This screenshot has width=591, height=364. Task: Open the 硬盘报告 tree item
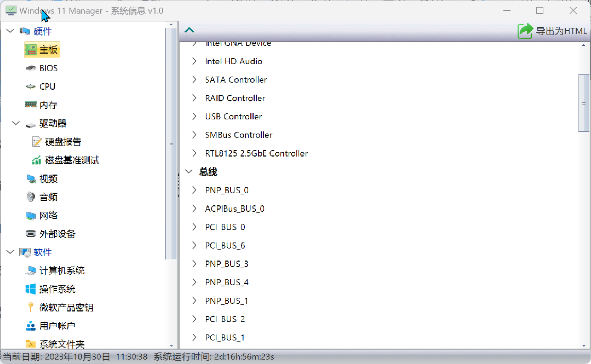(x=64, y=142)
